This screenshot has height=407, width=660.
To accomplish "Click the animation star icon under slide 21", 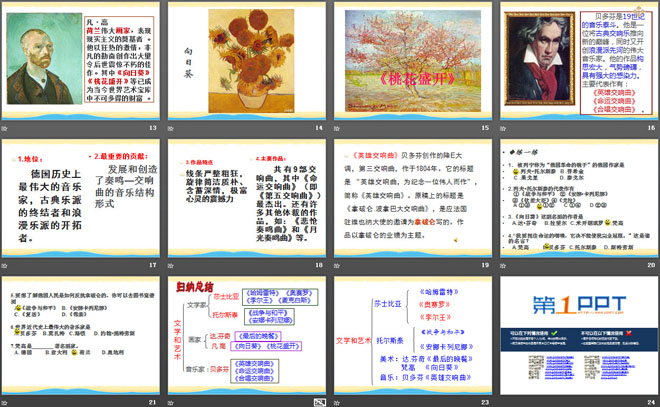I will [4, 403].
